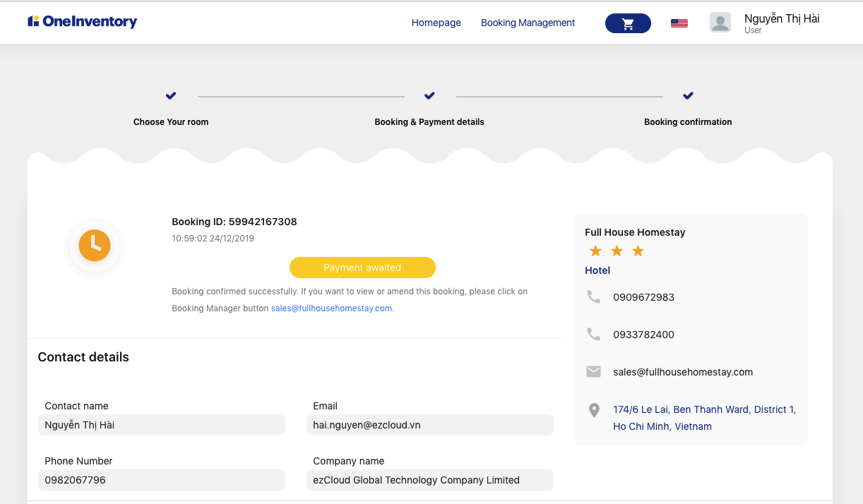
Task: Click phone icon beside 0909672983
Action: (594, 297)
